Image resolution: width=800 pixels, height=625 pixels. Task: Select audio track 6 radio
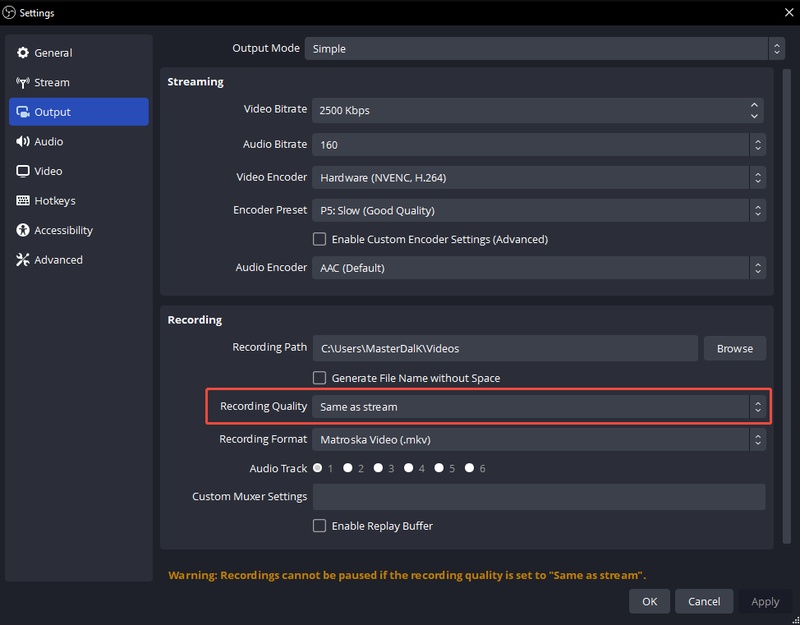tap(469, 468)
